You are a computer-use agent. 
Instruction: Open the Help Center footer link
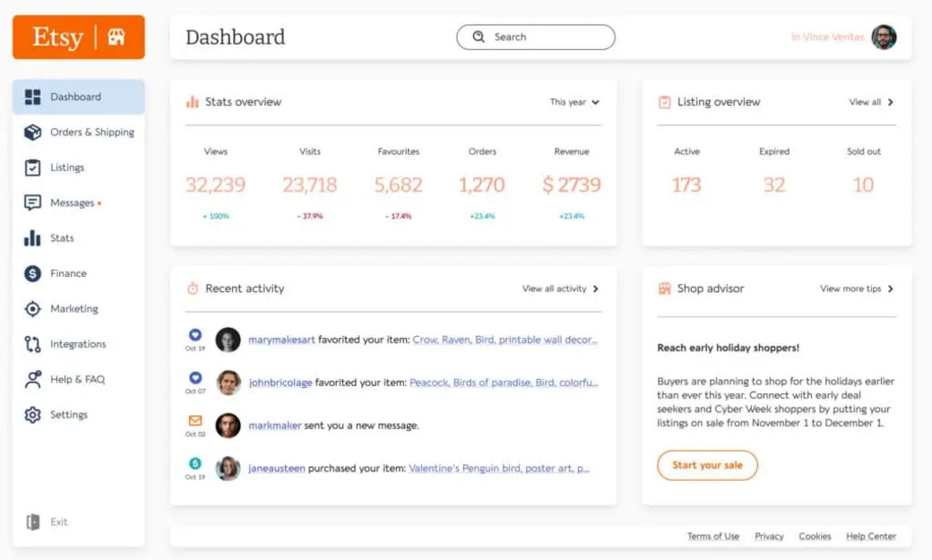pyautogui.click(x=871, y=536)
